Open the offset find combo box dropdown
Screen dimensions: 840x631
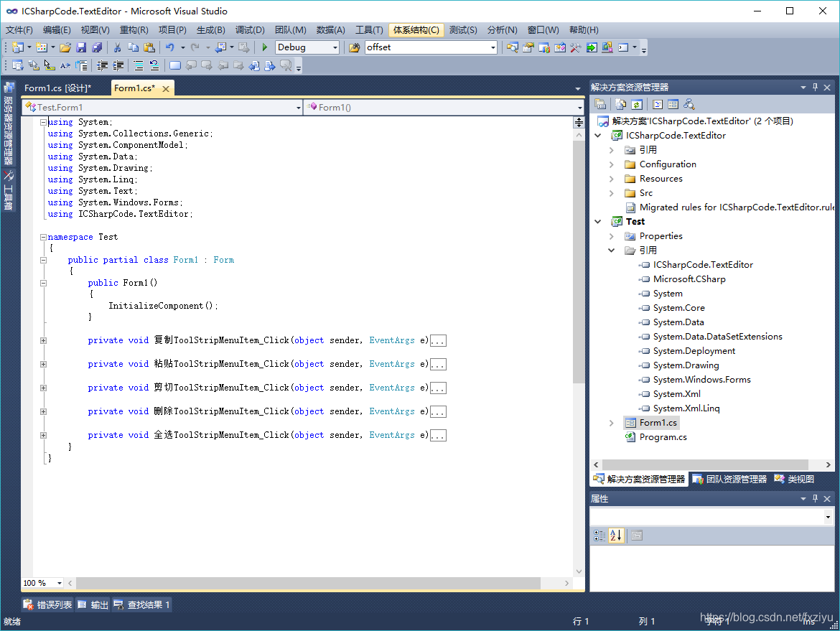click(x=493, y=47)
